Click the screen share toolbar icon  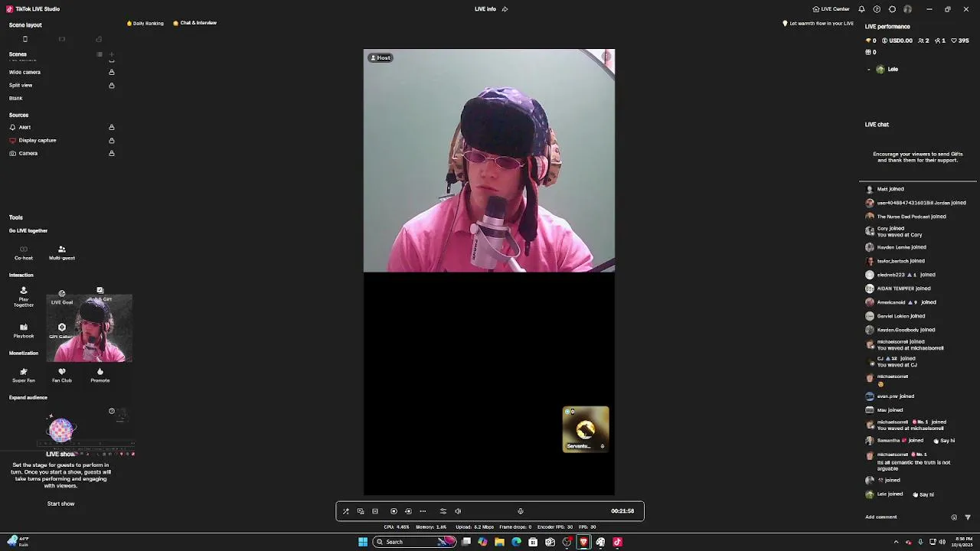tap(361, 511)
